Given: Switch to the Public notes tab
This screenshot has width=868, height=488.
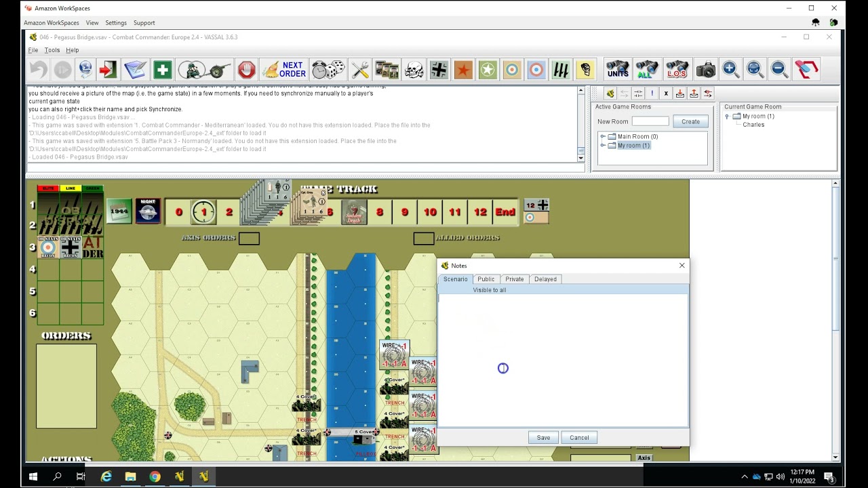Looking at the screenshot, I should click(486, 279).
